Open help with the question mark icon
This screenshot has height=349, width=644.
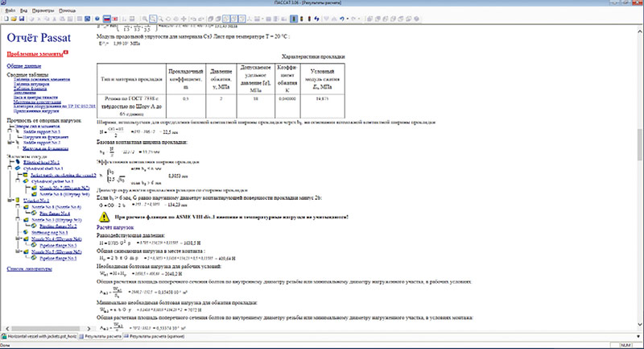coord(97,19)
